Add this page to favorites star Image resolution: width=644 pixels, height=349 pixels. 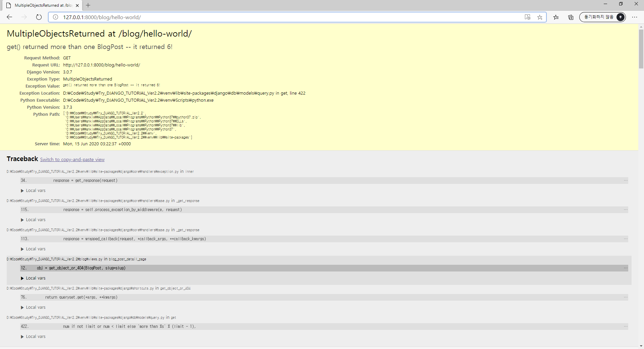coord(540,17)
